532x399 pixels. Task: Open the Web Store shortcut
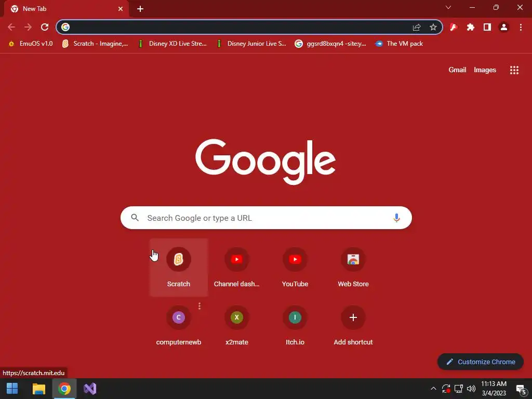353,268
